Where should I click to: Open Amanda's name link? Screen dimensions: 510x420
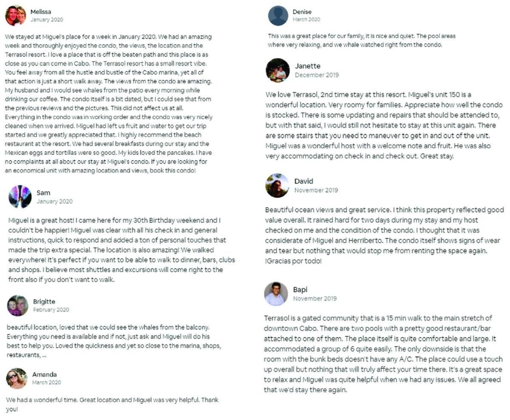pyautogui.click(x=45, y=375)
